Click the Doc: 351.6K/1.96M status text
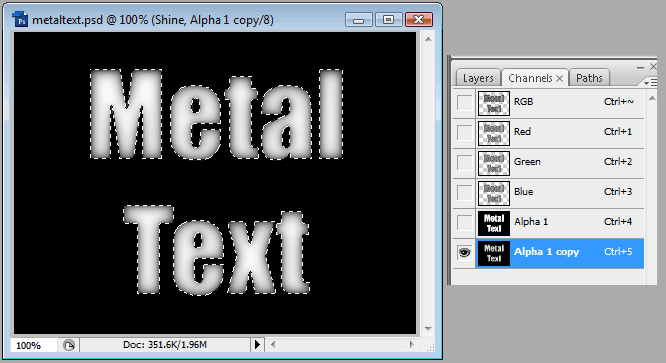Viewport: 666px width, 363px height. click(x=165, y=345)
